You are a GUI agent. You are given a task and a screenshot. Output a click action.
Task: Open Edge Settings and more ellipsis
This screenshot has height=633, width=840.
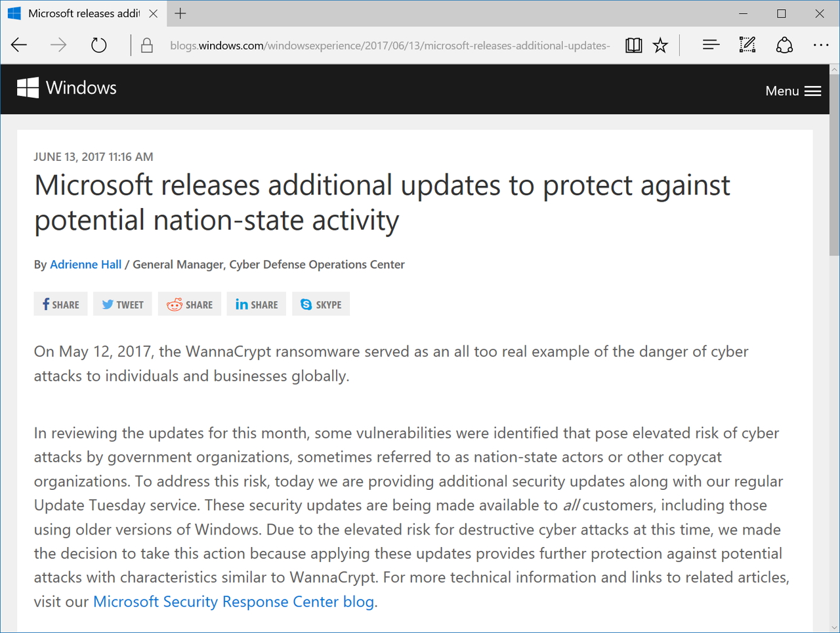(821, 45)
